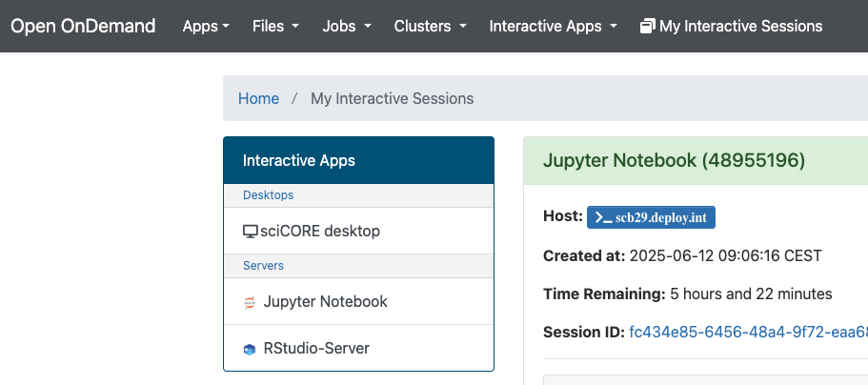
Task: Click the Jupyter logo icon in the sidebar
Action: [250, 302]
